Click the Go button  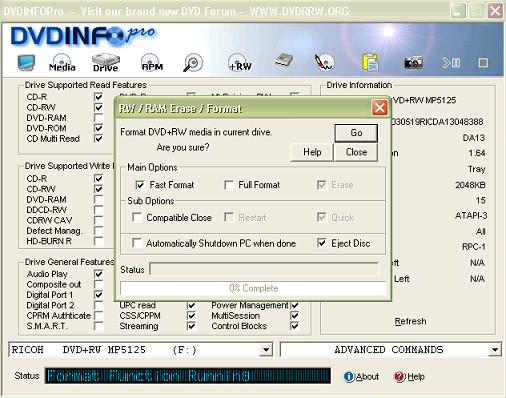356,133
